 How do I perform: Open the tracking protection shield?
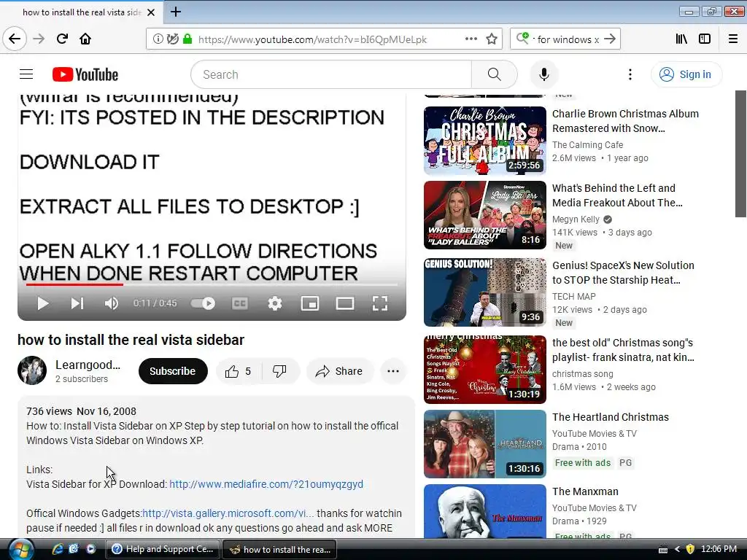click(172, 39)
